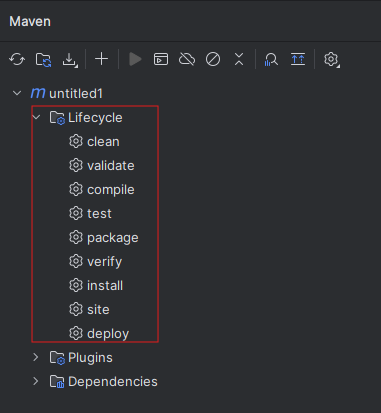Click Analyze Dependencies icon
This screenshot has height=413, width=381.
pyautogui.click(x=271, y=60)
